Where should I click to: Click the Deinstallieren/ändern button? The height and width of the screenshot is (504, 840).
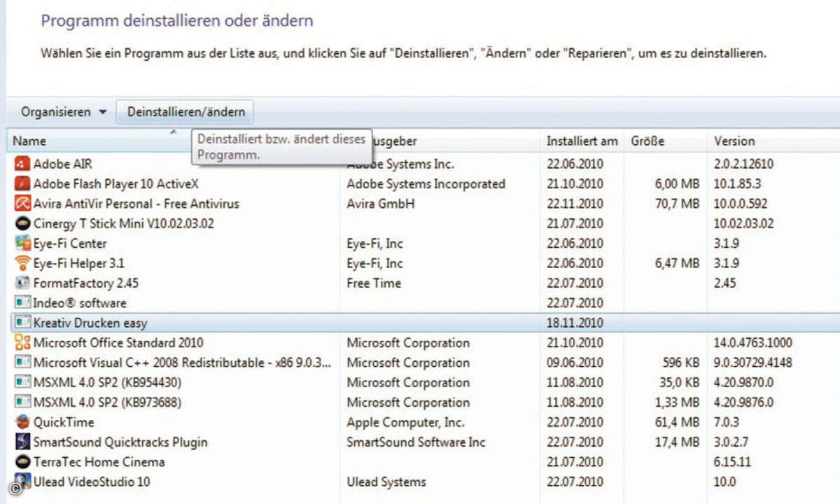186,112
